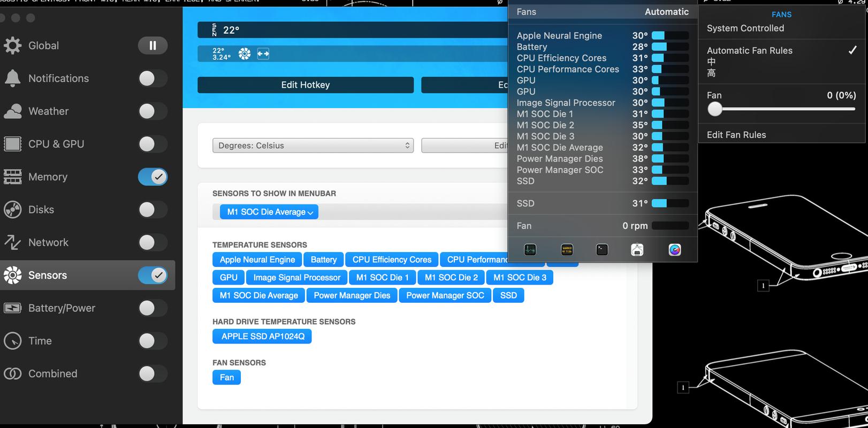The width and height of the screenshot is (868, 428).
Task: Pause Global monitoring
Action: click(153, 45)
